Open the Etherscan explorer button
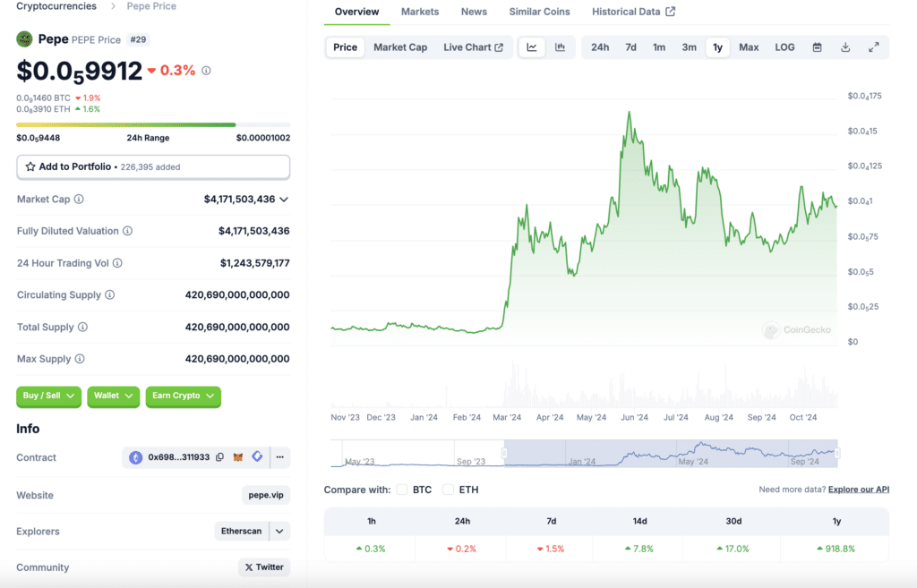The width and height of the screenshot is (917, 588). coord(241,532)
